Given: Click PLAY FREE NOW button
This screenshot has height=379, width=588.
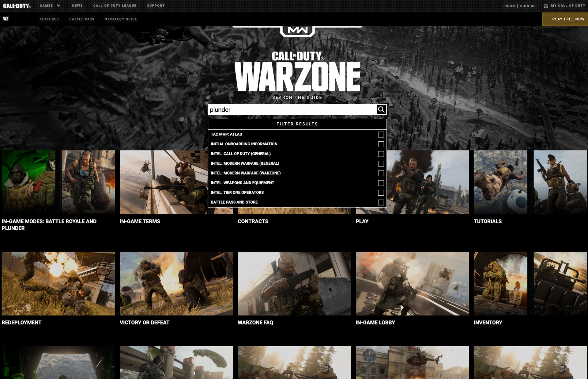Looking at the screenshot, I should pyautogui.click(x=567, y=19).
